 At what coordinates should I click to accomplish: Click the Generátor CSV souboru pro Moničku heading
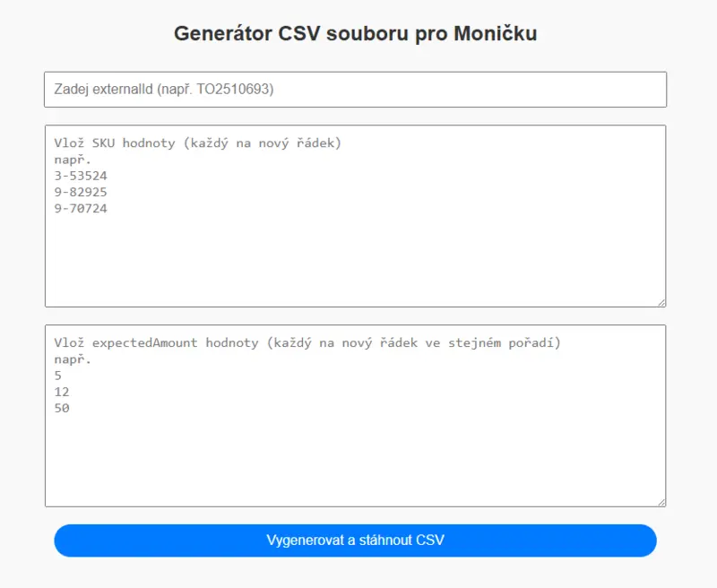(x=356, y=34)
